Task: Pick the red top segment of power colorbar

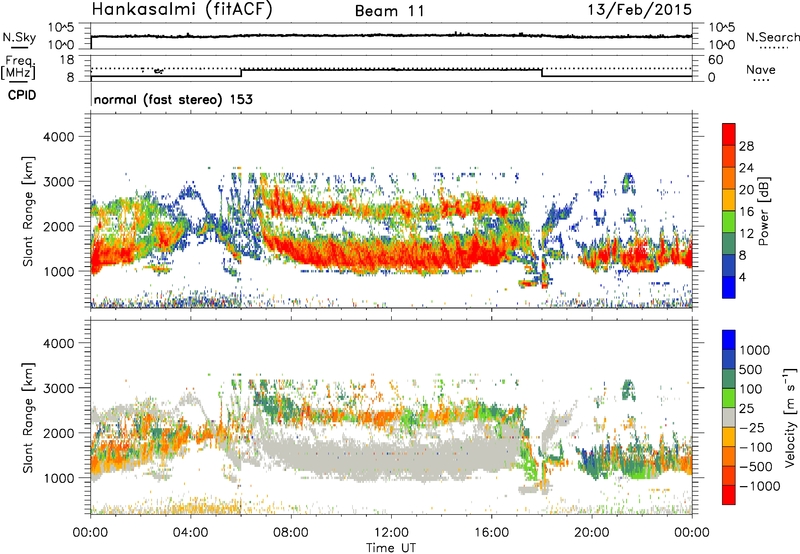Action: pyautogui.click(x=729, y=135)
